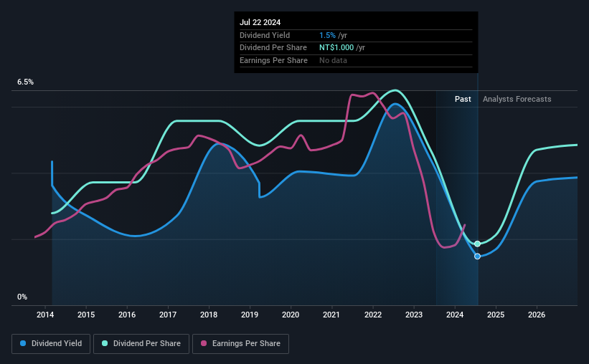Click the 6.5% y-axis label

[26, 82]
